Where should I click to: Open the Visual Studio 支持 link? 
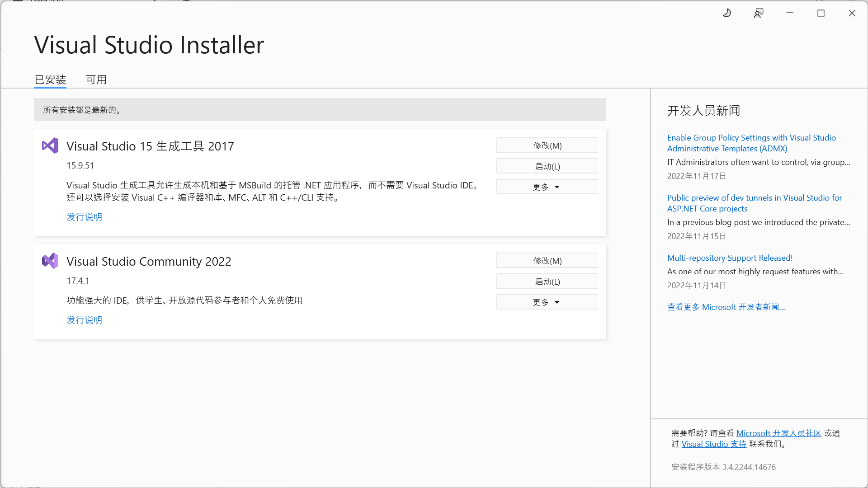pos(714,444)
